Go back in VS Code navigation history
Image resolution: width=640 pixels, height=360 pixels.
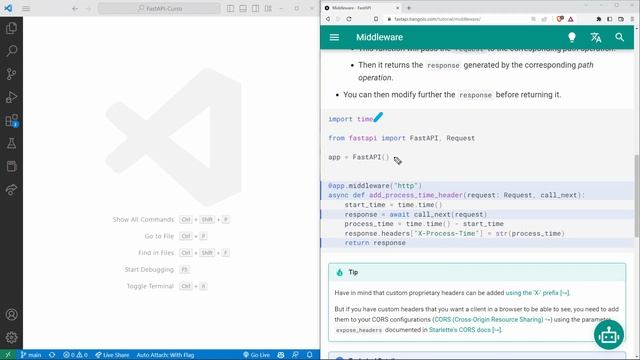tap(75, 8)
